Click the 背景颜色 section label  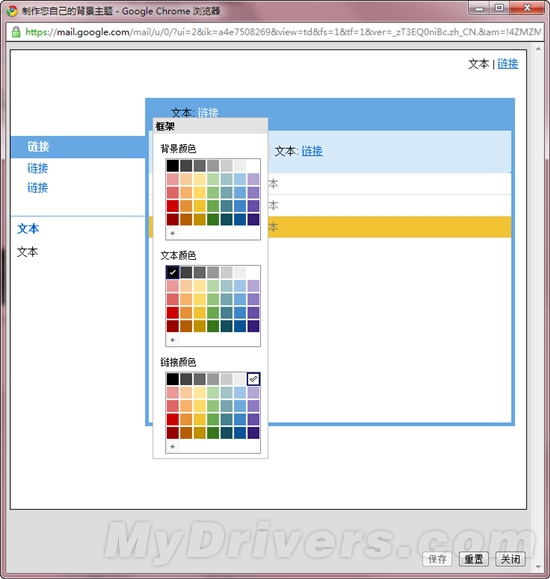pyautogui.click(x=178, y=149)
